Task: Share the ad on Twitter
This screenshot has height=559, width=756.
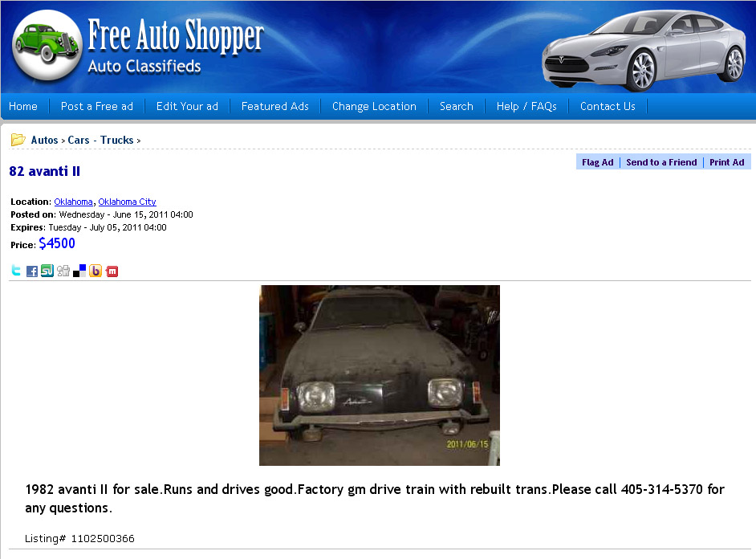Action: (16, 271)
